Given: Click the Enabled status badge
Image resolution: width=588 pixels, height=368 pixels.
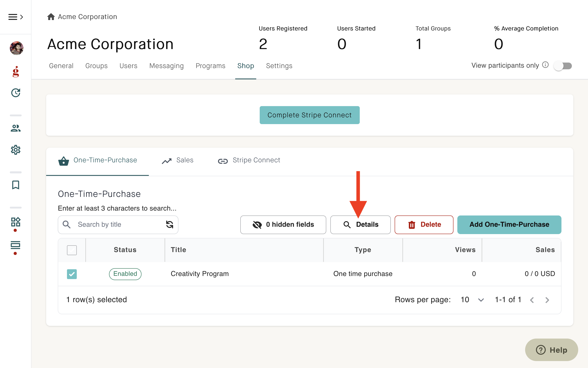Looking at the screenshot, I should [125, 274].
